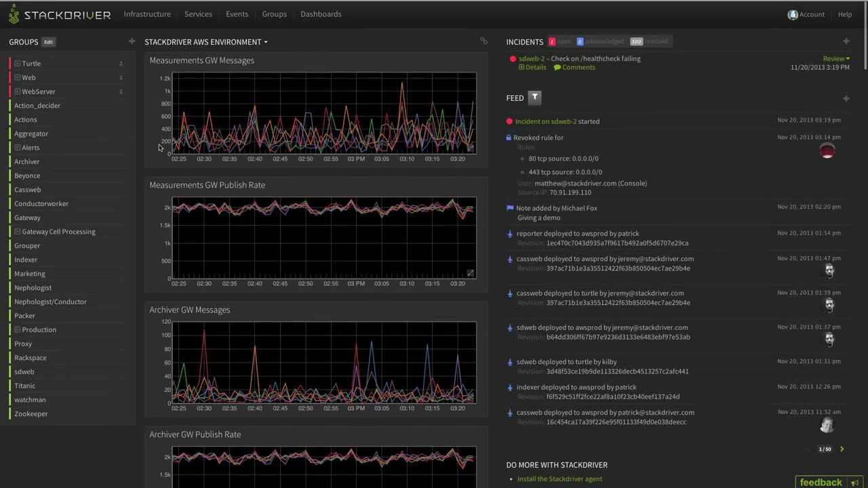Open the Infrastructure menu
The height and width of the screenshot is (488, 868).
[x=147, y=14]
